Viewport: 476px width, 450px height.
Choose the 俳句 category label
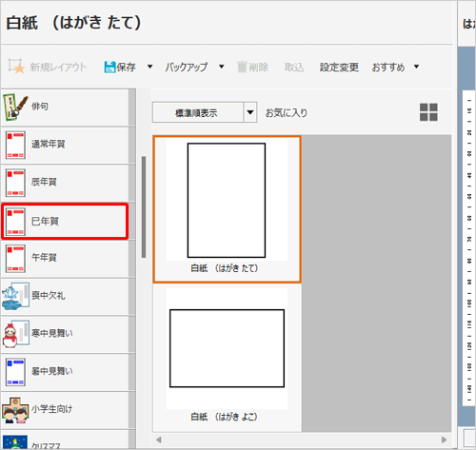coord(40,107)
